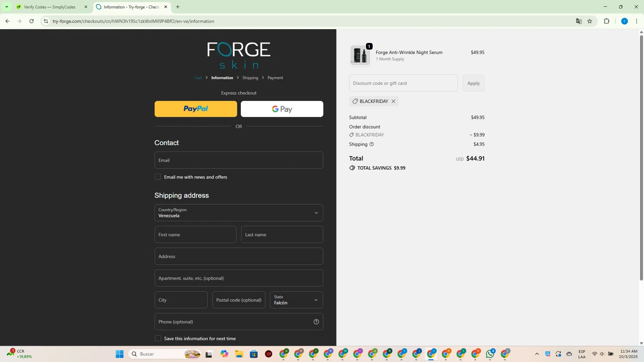644x362 pixels.
Task: Open Microsoft Store from the taskbar
Action: [x=254, y=354]
